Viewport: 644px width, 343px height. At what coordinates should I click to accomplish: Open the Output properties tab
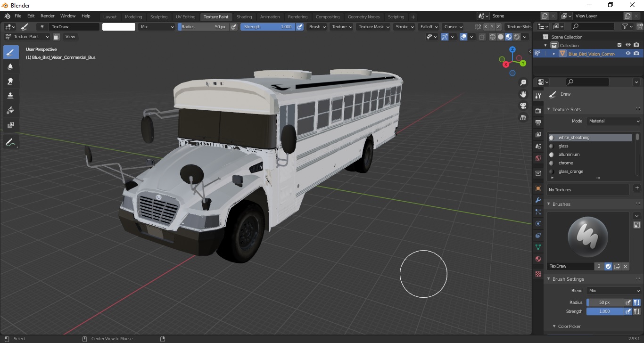[538, 122]
